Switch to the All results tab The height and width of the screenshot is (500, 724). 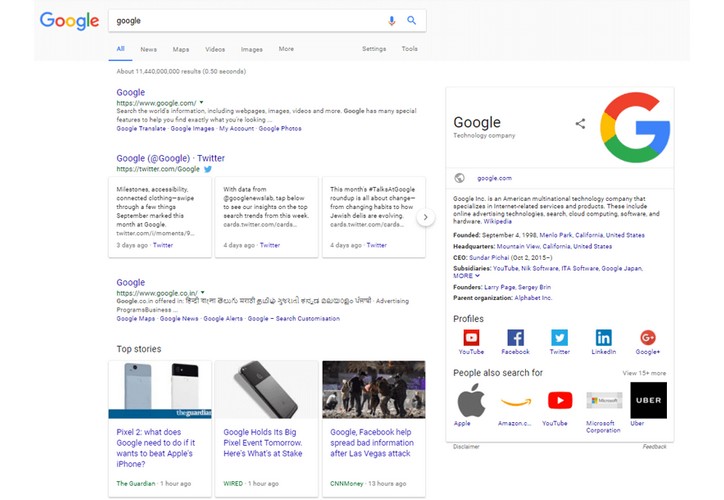click(121, 48)
